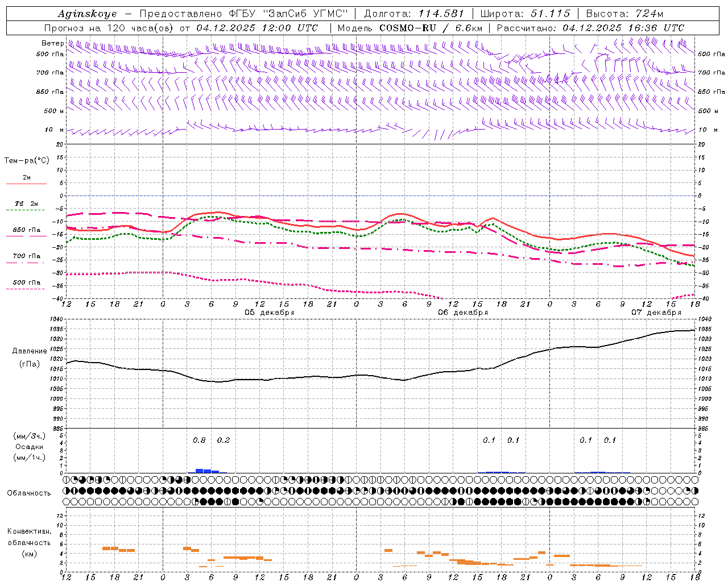This screenshot has width=728, height=582.
Task: Click the "(мм/1ч.)" precipitation unit label
Action: coord(30,458)
